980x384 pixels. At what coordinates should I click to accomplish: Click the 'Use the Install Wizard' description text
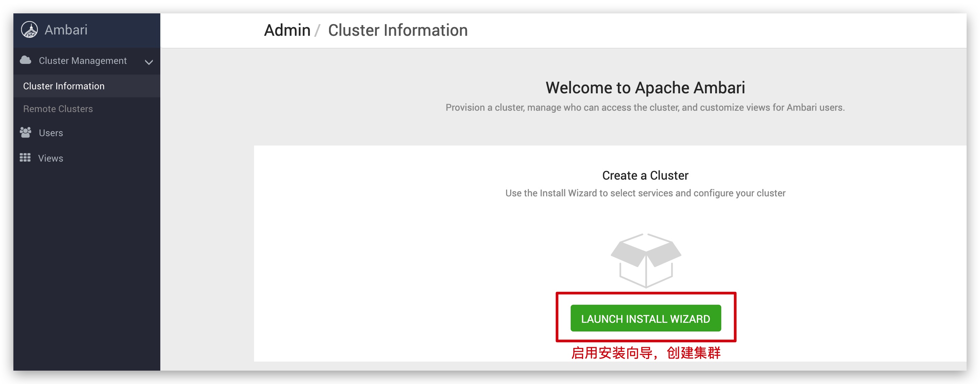[645, 193]
